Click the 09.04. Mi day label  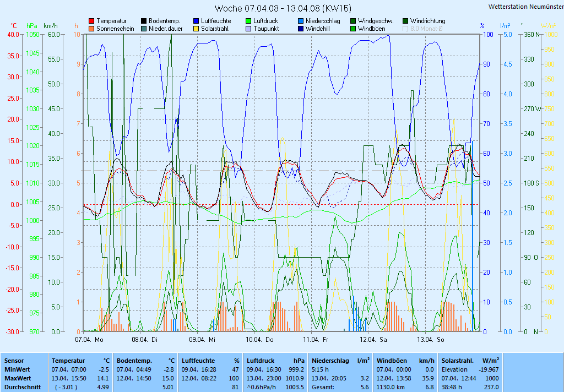tap(202, 340)
